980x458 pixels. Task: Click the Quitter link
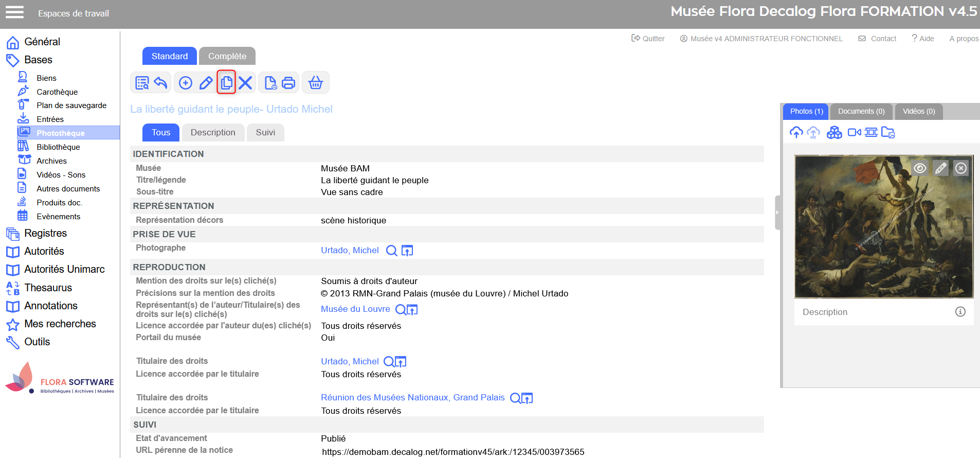click(648, 39)
